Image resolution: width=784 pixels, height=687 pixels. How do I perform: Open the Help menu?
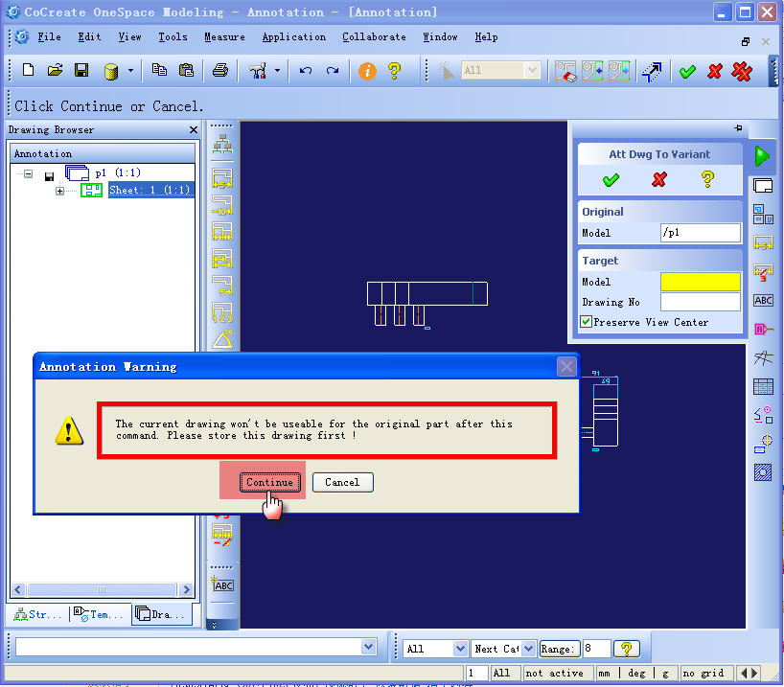(x=486, y=37)
